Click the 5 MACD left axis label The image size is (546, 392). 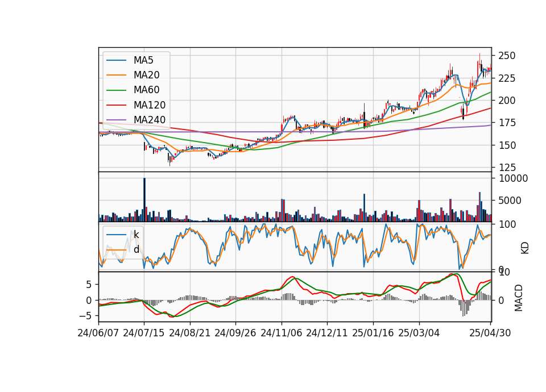[89, 285]
